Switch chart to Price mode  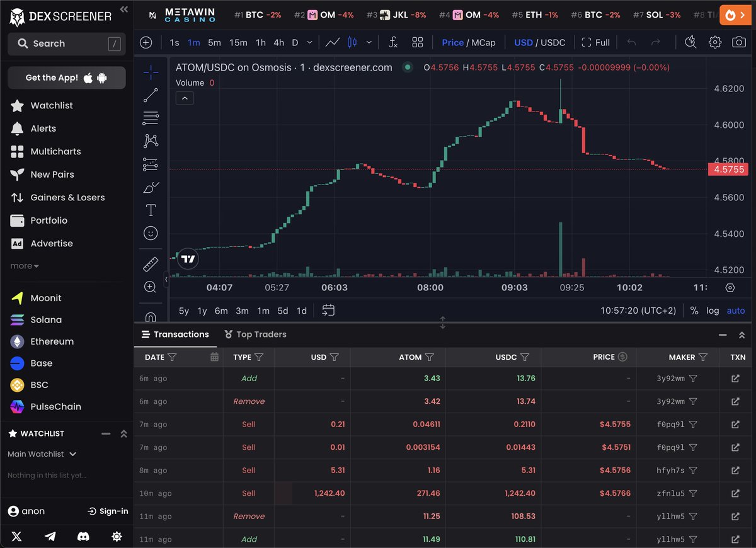(x=452, y=42)
